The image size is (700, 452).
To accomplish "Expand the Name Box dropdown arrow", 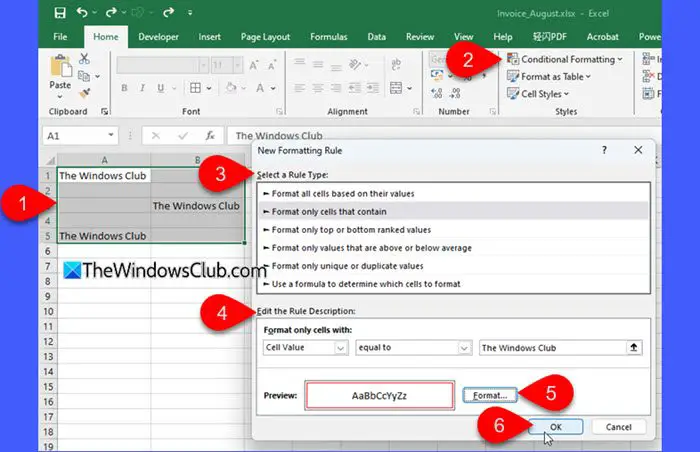I will tap(111, 135).
